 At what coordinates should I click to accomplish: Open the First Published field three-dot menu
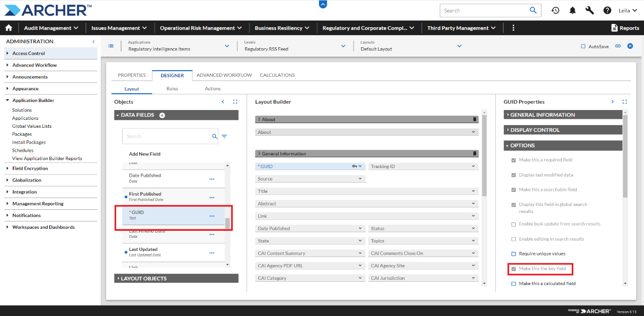click(x=212, y=197)
